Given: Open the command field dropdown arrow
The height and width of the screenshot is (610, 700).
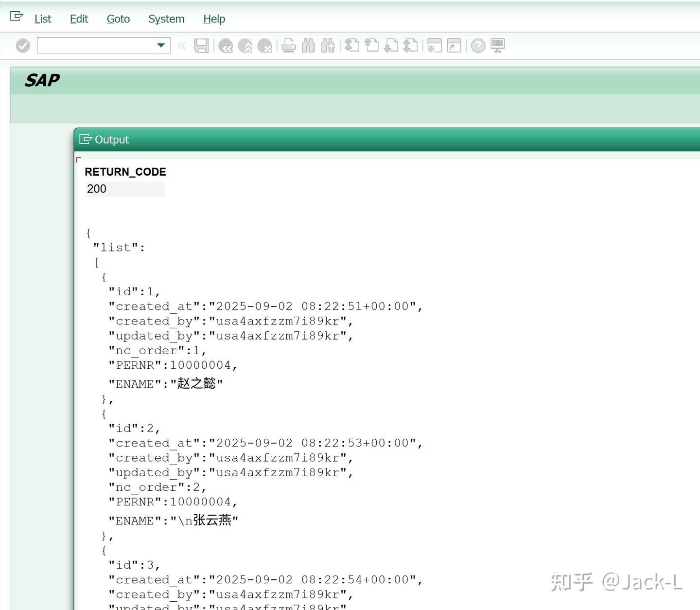Looking at the screenshot, I should pos(161,46).
